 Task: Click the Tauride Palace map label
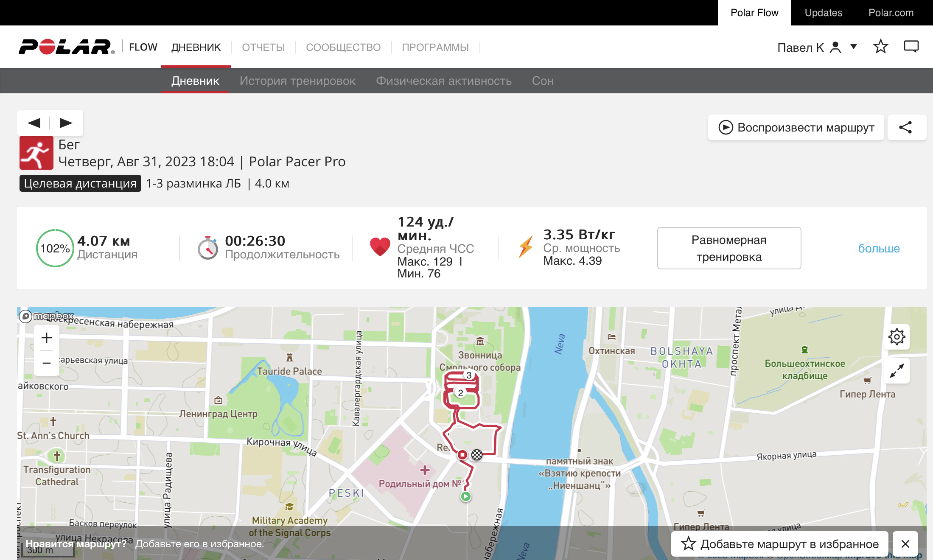290,371
